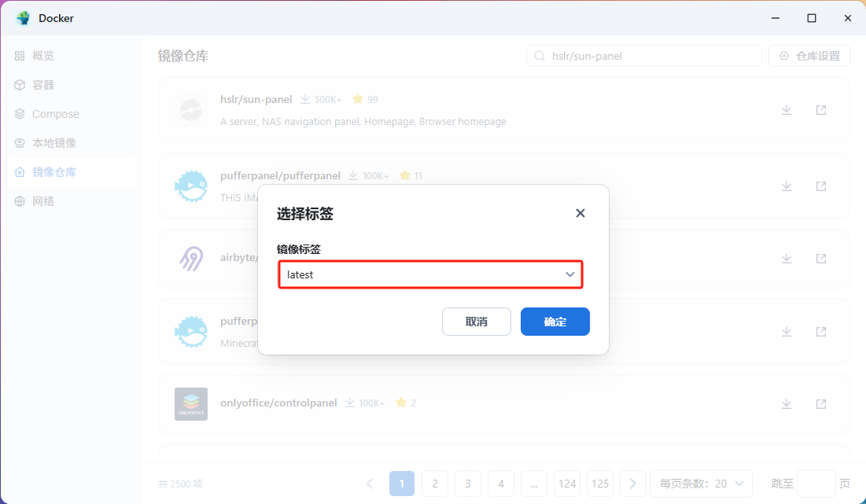Click the pufferpanel/pufferpanel repository name
Image resolution: width=866 pixels, height=504 pixels.
(x=281, y=175)
